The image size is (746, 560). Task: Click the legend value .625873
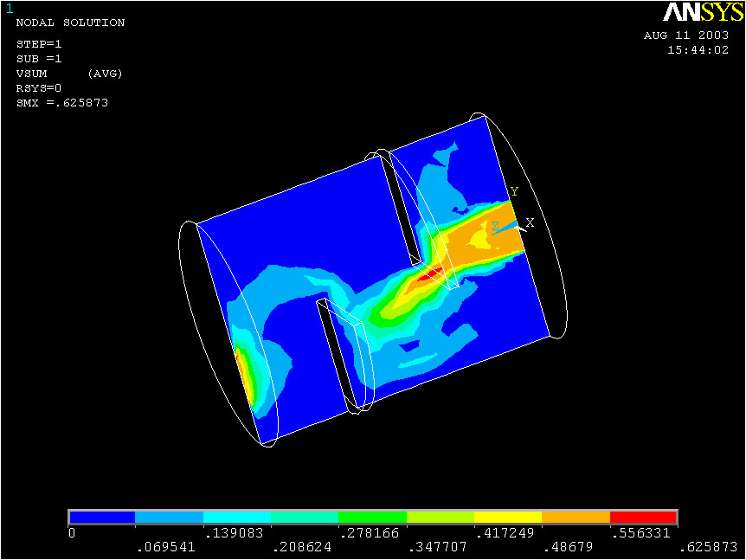pyautogui.click(x=708, y=547)
